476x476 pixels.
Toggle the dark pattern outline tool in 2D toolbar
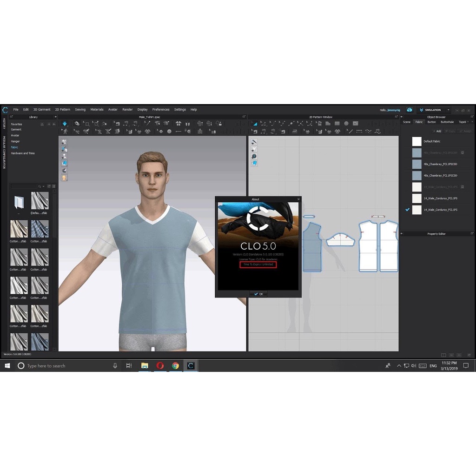click(x=355, y=123)
